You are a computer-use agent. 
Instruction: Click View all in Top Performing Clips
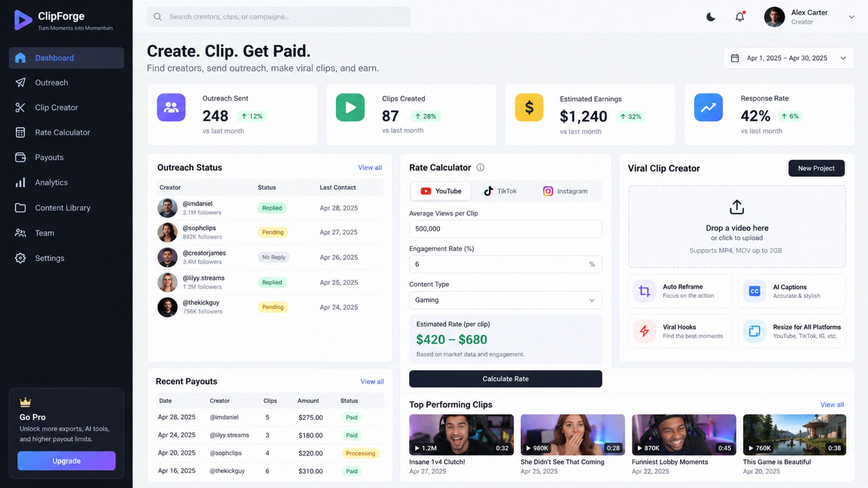[x=832, y=405]
